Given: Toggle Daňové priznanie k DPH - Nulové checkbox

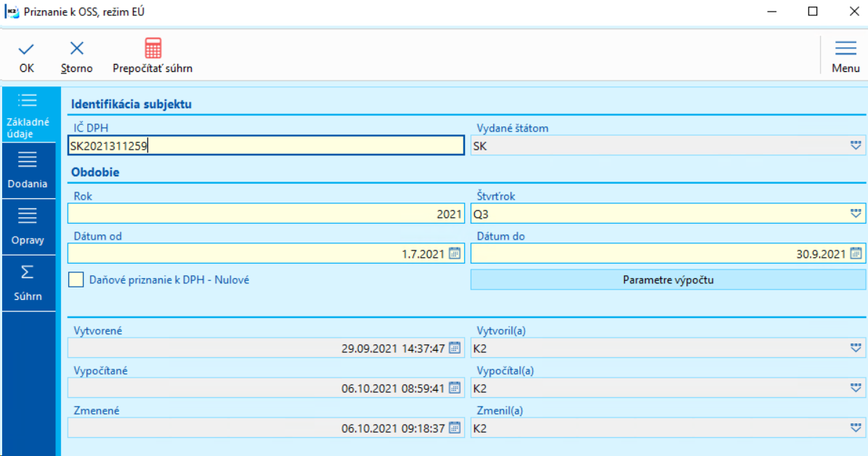Looking at the screenshot, I should pyautogui.click(x=76, y=280).
